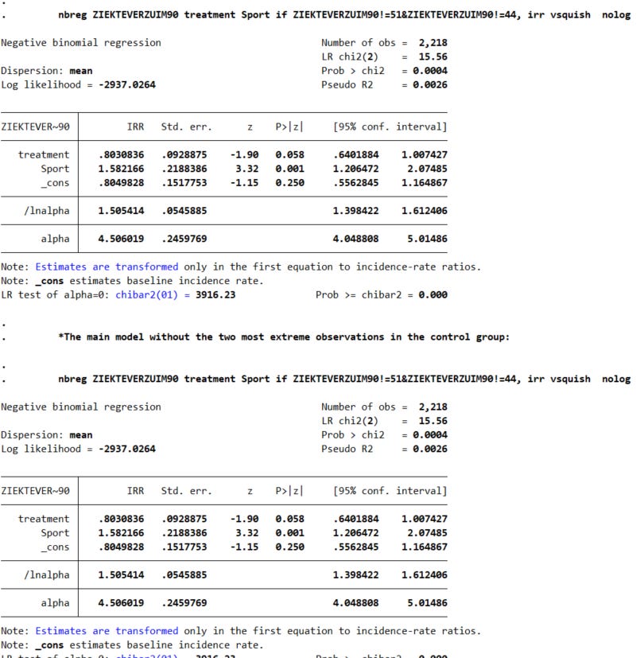This screenshot has height=658, width=644.
Task: Select Sport upper bound 2.07485 in second table
Action: pyautogui.click(x=427, y=533)
